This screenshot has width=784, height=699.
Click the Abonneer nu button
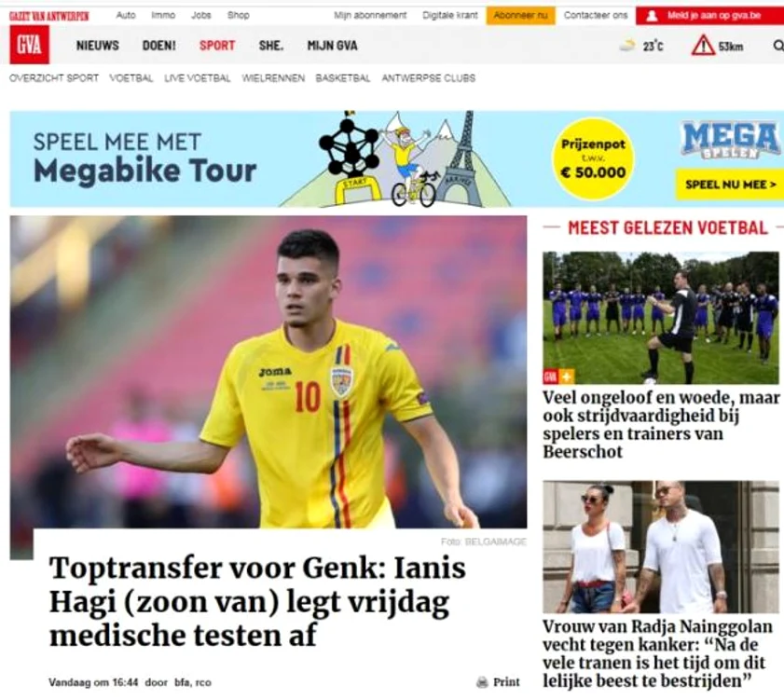520,15
